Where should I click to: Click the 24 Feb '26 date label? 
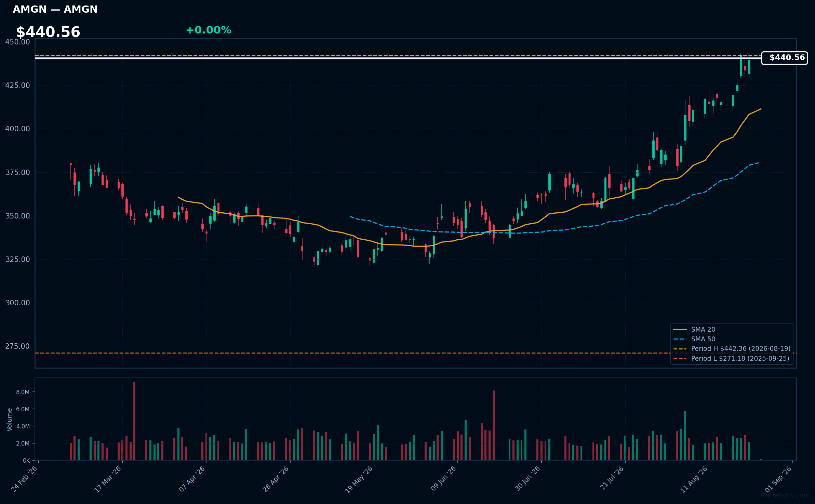click(x=24, y=479)
